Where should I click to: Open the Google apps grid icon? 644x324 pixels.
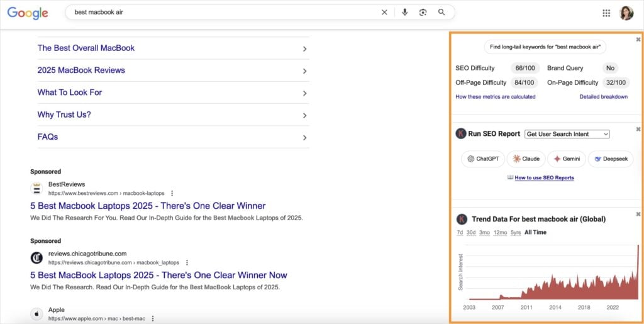pos(606,13)
